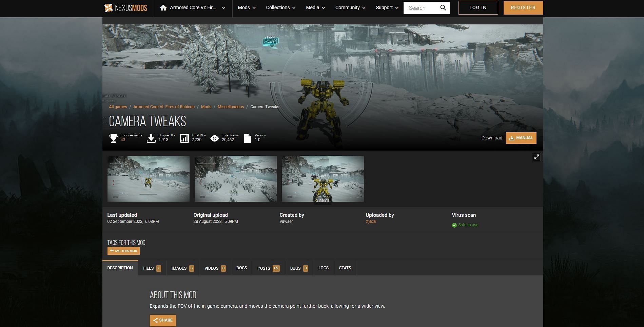Click the home icon in navbar
Image resolution: width=644 pixels, height=327 pixels.
pyautogui.click(x=163, y=8)
